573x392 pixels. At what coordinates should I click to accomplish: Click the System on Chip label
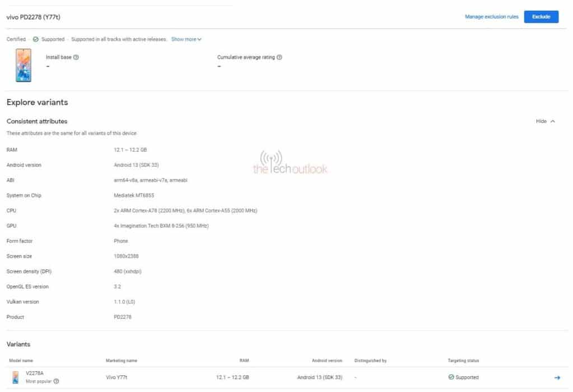[x=24, y=196]
